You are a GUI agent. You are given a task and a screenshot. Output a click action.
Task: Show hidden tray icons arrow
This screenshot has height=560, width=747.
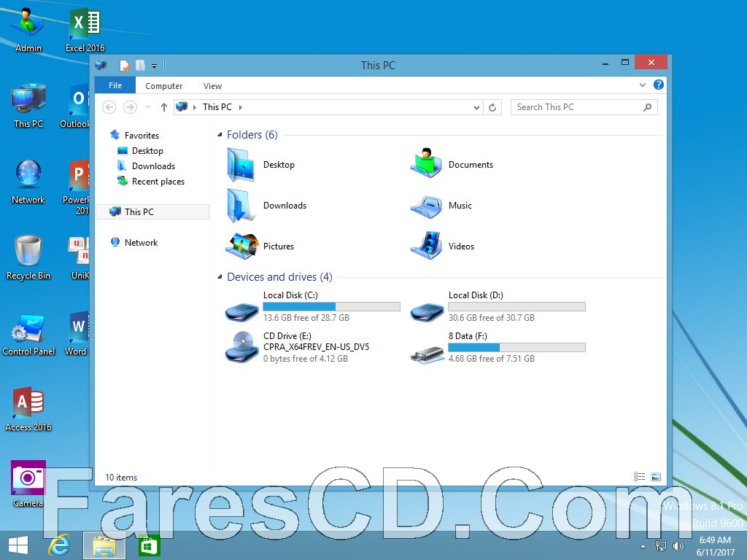[643, 546]
